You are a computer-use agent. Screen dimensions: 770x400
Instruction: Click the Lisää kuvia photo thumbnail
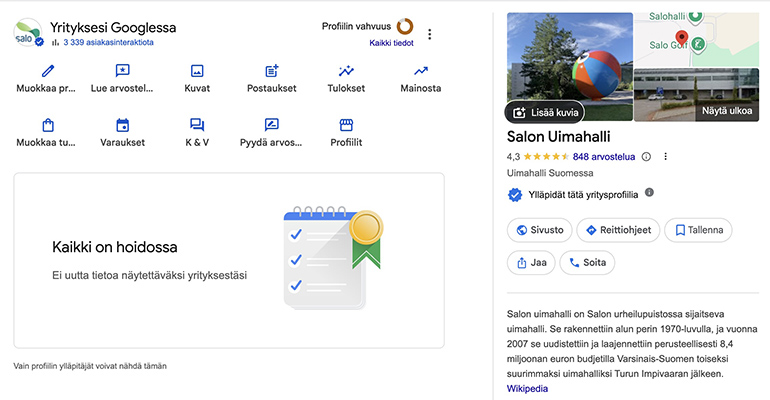pyautogui.click(x=543, y=111)
